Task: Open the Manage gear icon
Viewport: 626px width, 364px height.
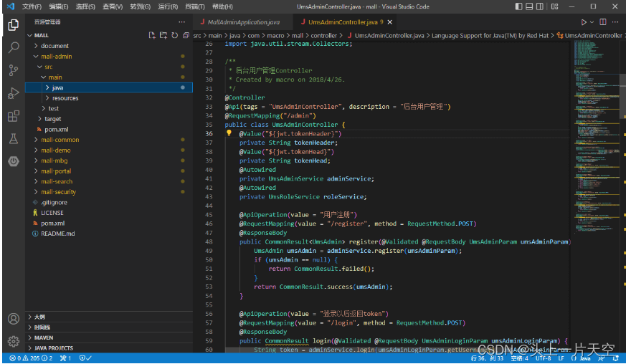Action: coord(13,341)
